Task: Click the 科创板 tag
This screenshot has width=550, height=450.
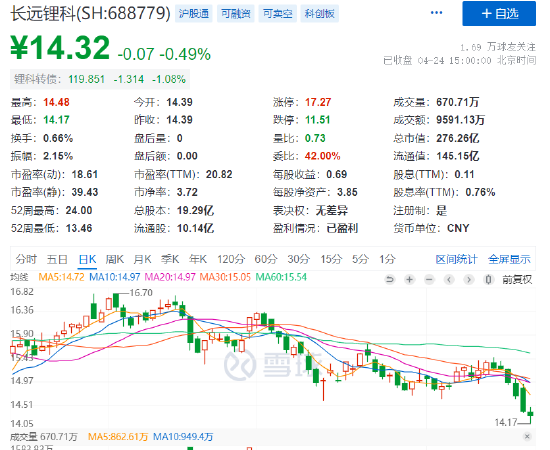Action: coord(320,14)
